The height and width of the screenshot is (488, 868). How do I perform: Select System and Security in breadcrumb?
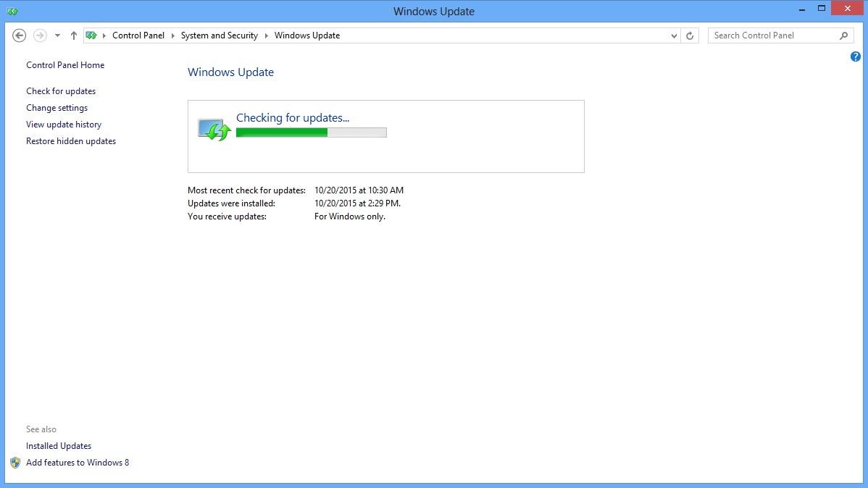[220, 35]
